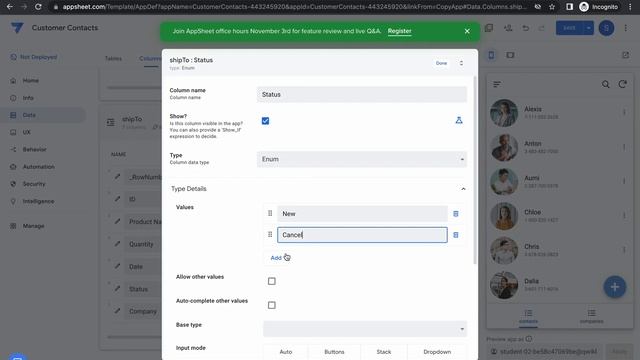This screenshot has width=640, height=360.
Task: Select Stack input mode
Action: 384,351
